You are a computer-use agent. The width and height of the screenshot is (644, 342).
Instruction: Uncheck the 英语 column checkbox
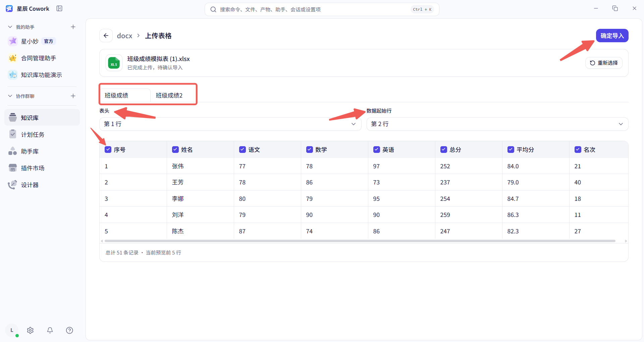click(x=376, y=150)
